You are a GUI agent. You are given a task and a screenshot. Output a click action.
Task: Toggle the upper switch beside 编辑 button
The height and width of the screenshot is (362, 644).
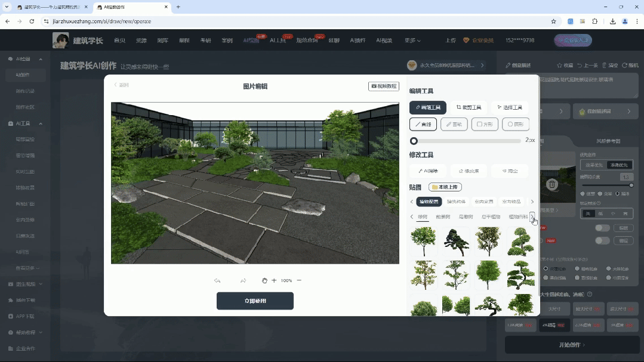tap(602, 228)
